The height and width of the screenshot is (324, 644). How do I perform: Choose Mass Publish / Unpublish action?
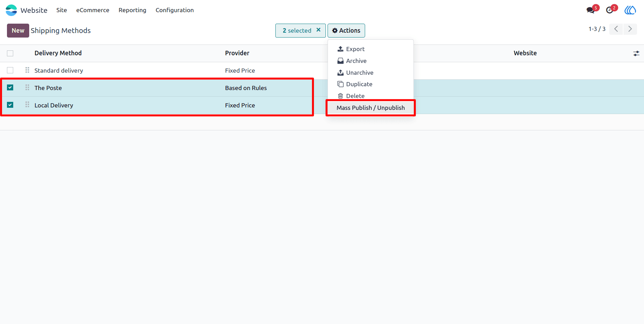pos(371,108)
